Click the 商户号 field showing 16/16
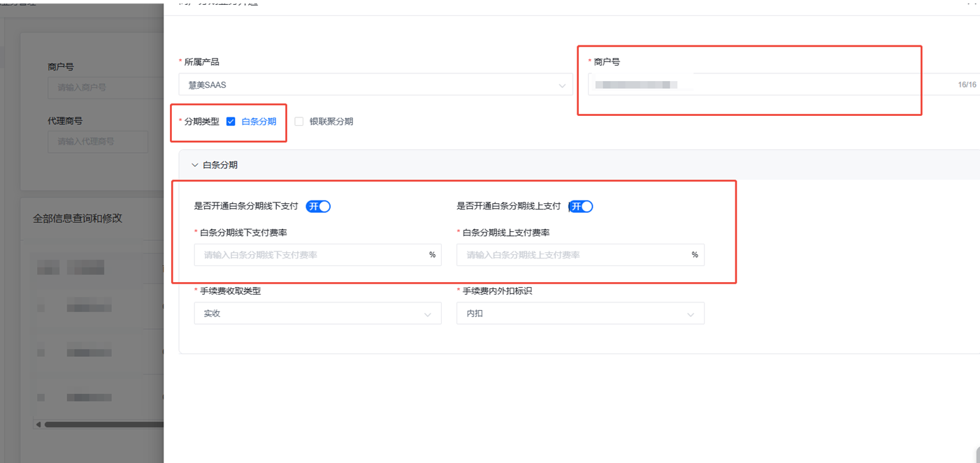This screenshot has height=463, width=980. [x=769, y=84]
